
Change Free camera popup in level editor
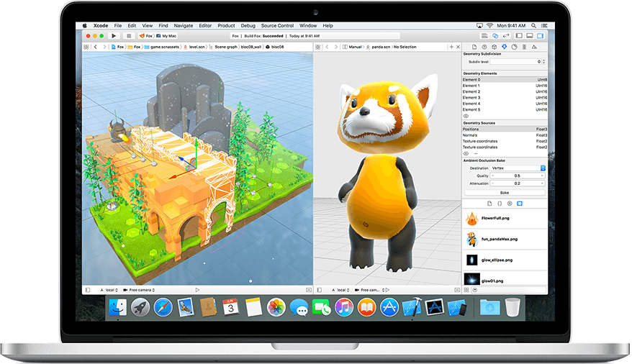(x=139, y=290)
